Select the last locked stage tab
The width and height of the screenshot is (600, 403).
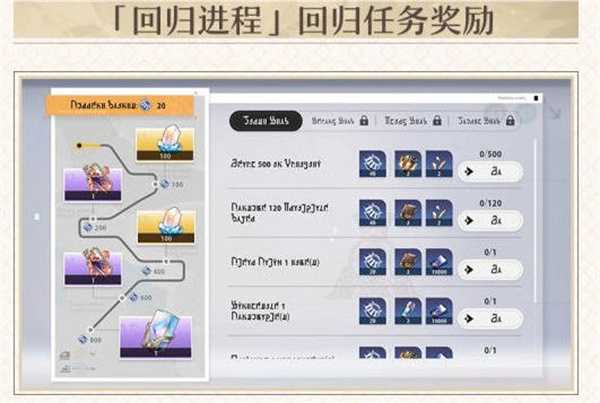tap(486, 121)
